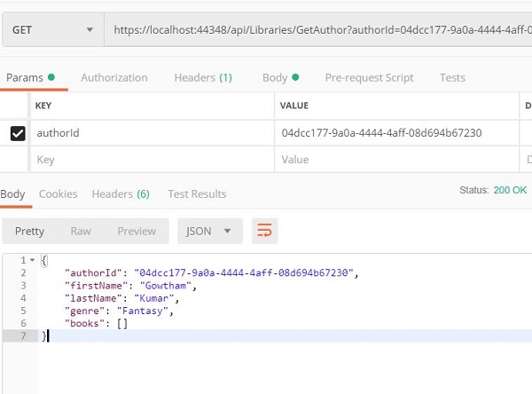
Task: Collapse the JSON root object fold arrow
Action: 33,260
